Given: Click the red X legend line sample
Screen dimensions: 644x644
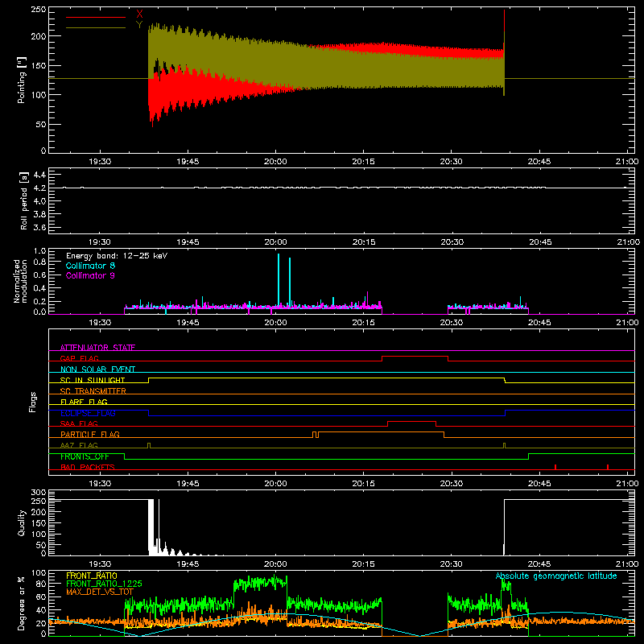Looking at the screenshot, I should point(96,17).
